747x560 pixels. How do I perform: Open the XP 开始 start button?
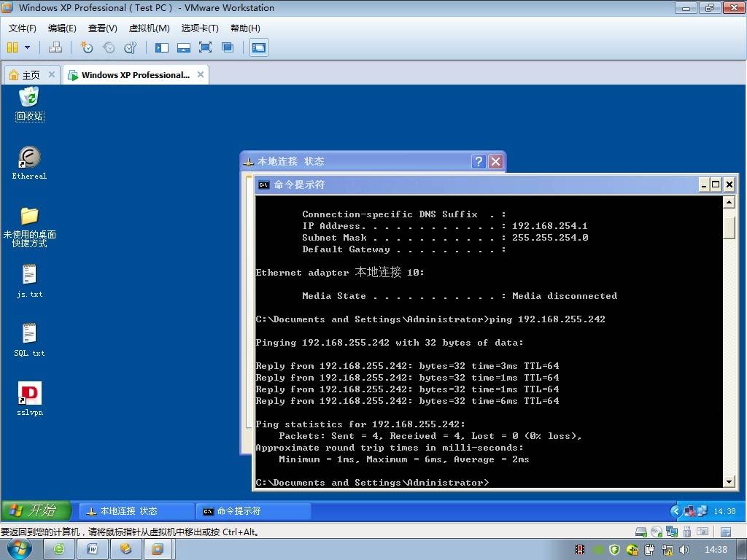[36, 511]
